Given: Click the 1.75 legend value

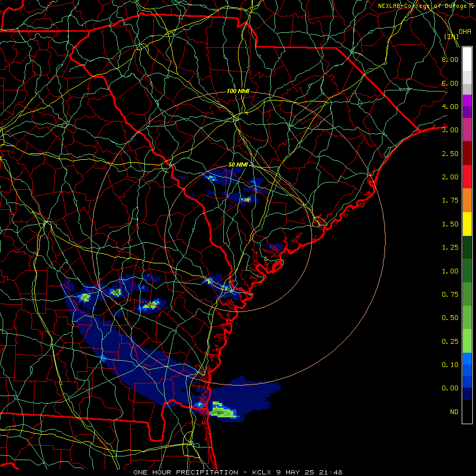Looking at the screenshot, I should [x=450, y=200].
